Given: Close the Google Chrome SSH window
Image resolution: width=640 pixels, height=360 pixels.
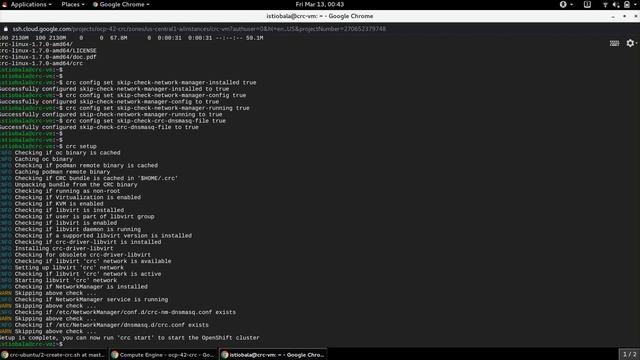Looking at the screenshot, I should point(636,16).
